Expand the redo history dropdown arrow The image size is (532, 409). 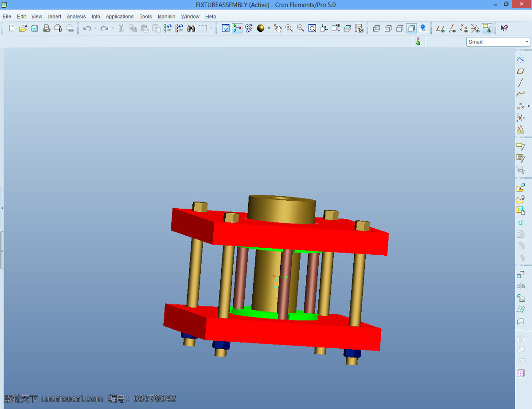(113, 28)
